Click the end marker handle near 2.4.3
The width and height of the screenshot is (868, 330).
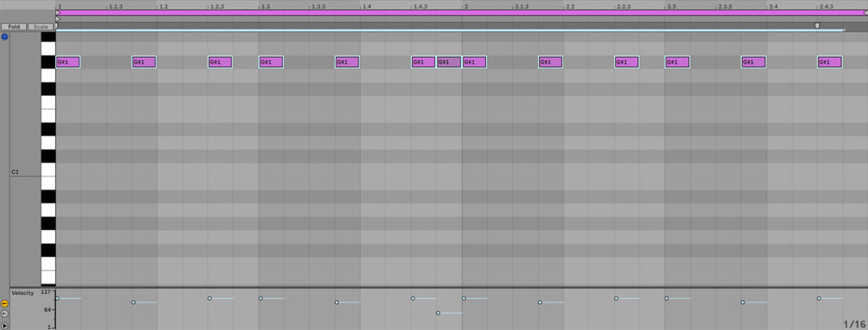click(817, 25)
